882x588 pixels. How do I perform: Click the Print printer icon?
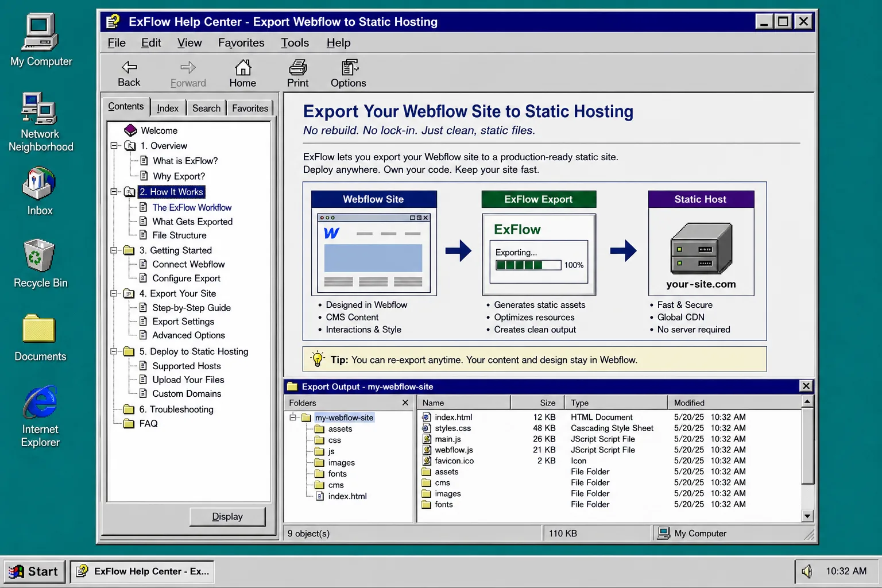pyautogui.click(x=297, y=67)
